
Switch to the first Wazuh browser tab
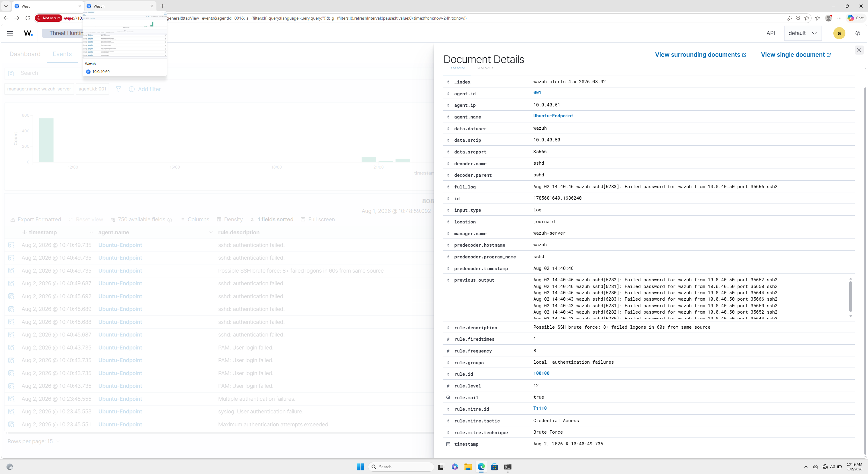[x=47, y=6]
